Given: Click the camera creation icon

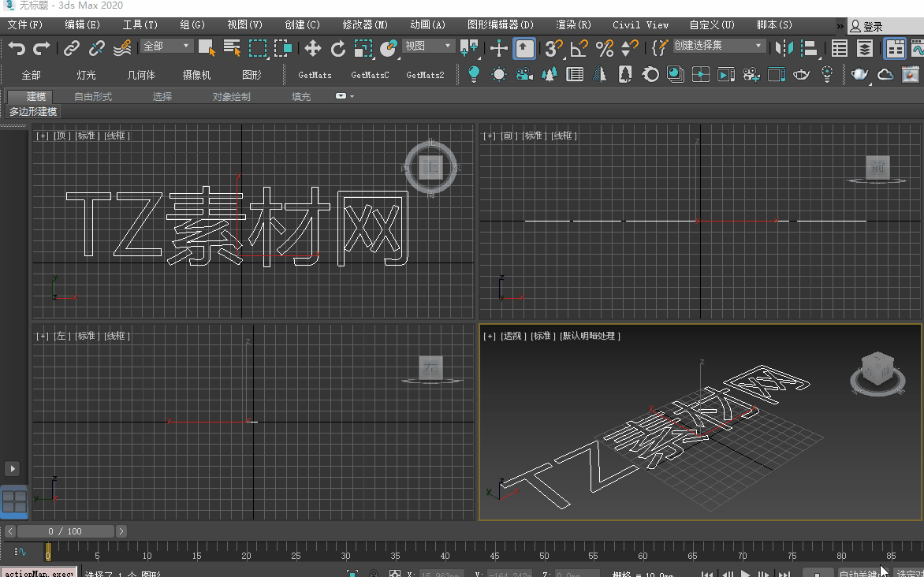Looking at the screenshot, I should click(523, 74).
